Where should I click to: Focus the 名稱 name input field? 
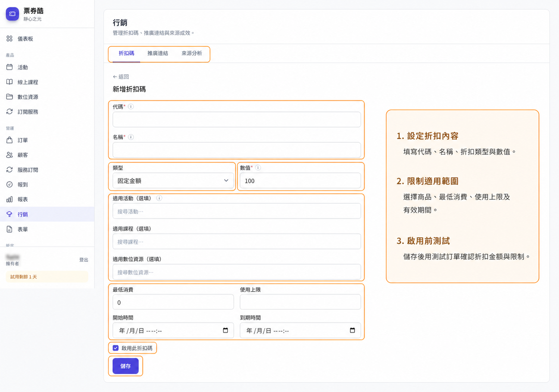click(x=237, y=150)
